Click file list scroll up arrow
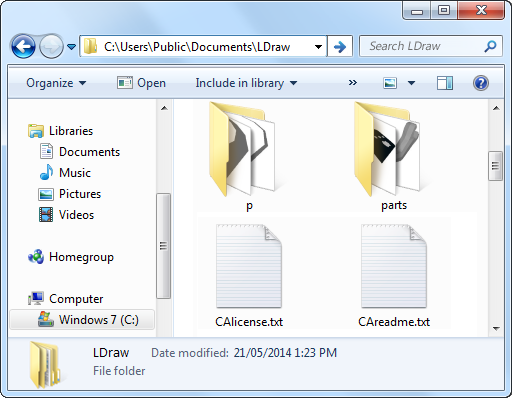Image resolution: width=512 pixels, height=398 pixels. point(496,108)
